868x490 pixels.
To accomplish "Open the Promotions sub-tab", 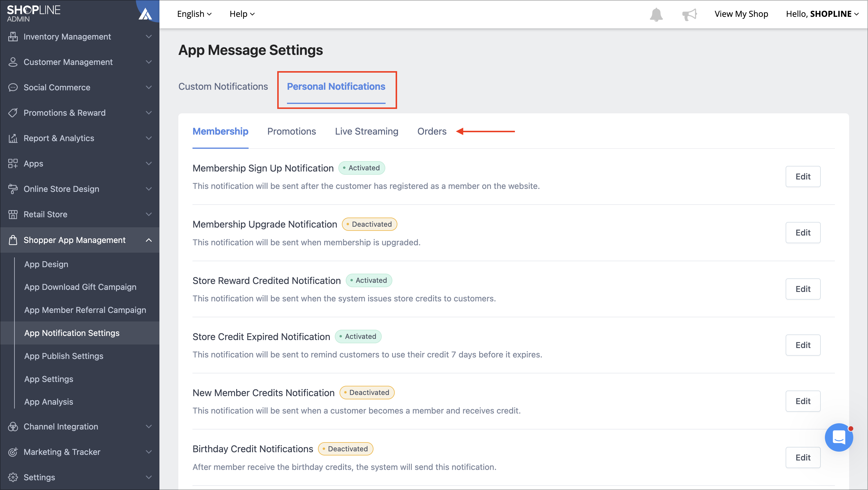I will click(x=291, y=131).
